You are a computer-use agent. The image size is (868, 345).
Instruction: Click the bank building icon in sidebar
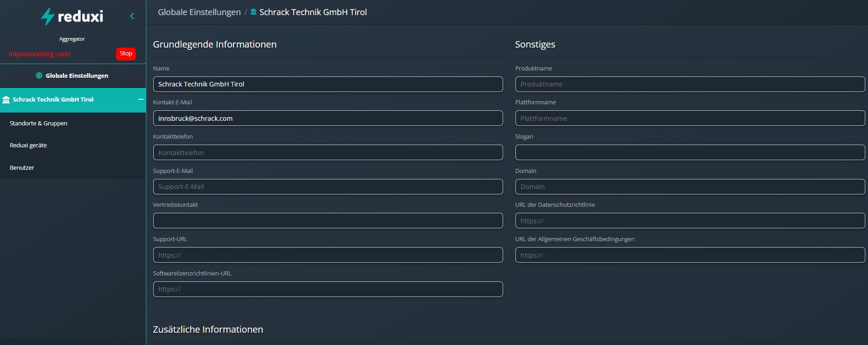[6, 100]
